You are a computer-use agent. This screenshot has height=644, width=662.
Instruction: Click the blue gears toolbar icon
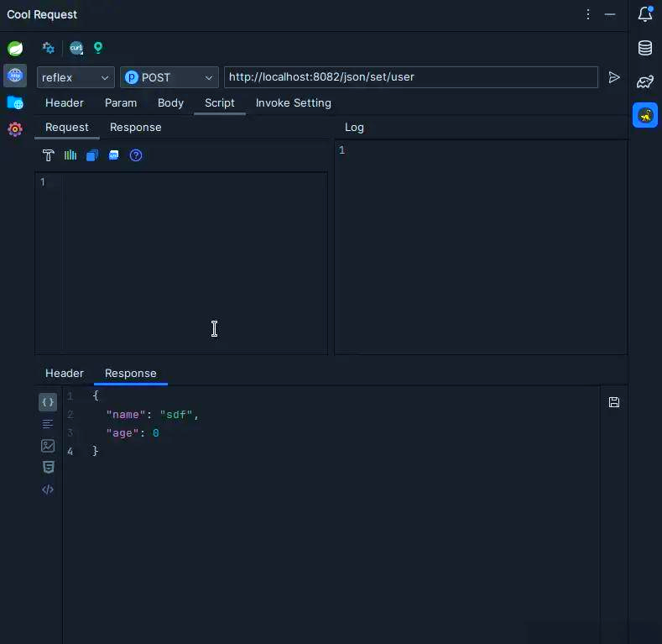[48, 48]
